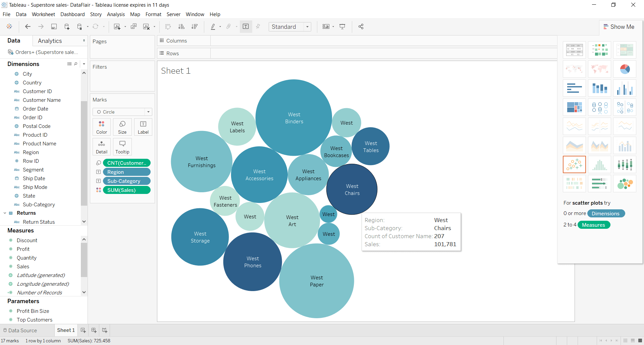Click the Tooltip button in the Marks card
The height and width of the screenshot is (345, 644).
point(122,146)
